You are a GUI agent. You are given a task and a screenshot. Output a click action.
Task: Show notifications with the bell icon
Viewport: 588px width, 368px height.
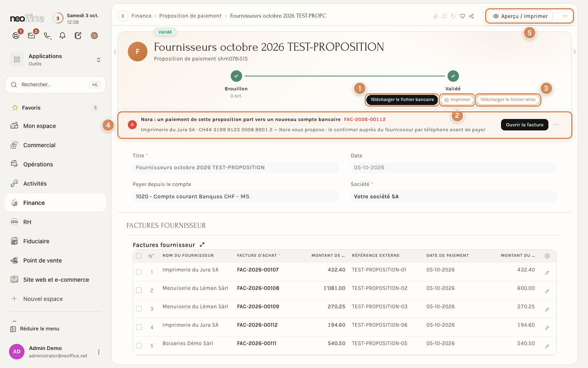(x=62, y=36)
